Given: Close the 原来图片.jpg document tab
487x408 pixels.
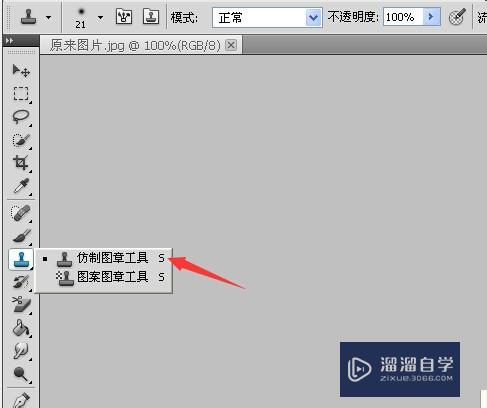Looking at the screenshot, I should [231, 45].
